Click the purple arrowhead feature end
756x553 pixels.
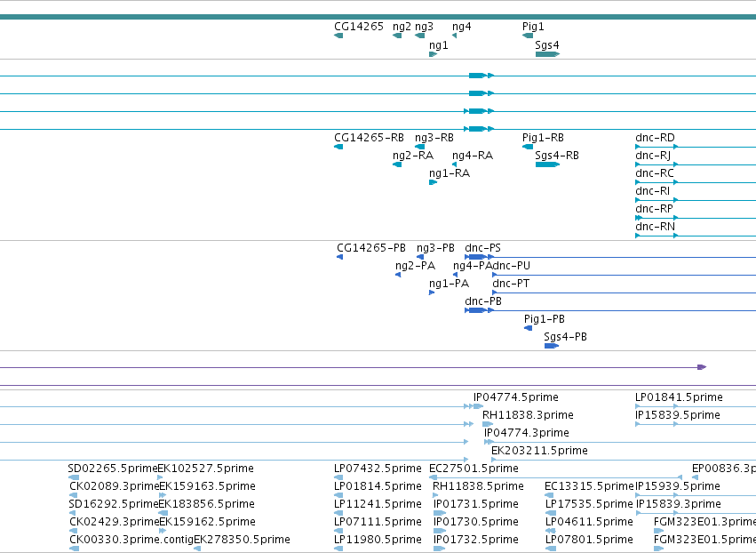tap(702, 367)
